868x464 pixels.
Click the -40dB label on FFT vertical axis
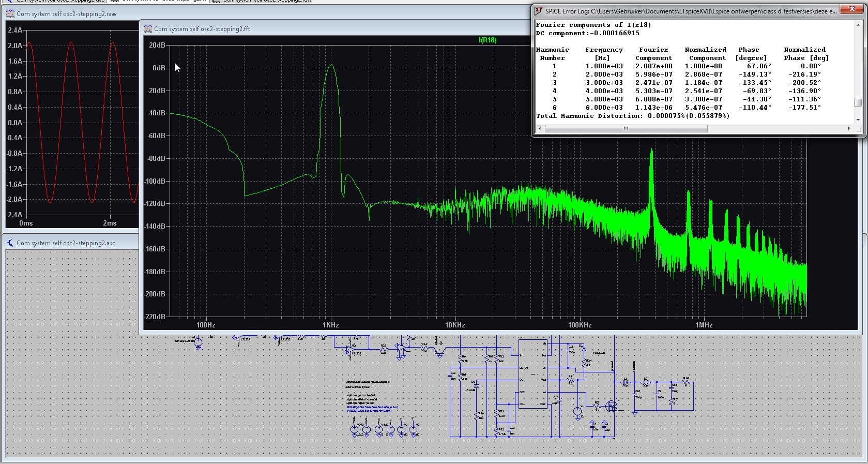coord(157,113)
